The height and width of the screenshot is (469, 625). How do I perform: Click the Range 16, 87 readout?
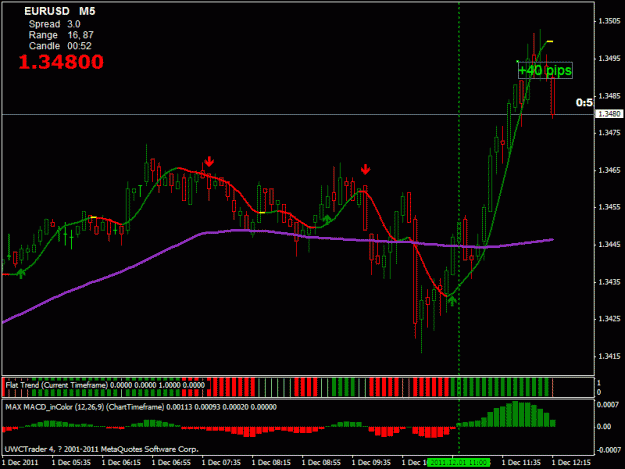(61, 35)
